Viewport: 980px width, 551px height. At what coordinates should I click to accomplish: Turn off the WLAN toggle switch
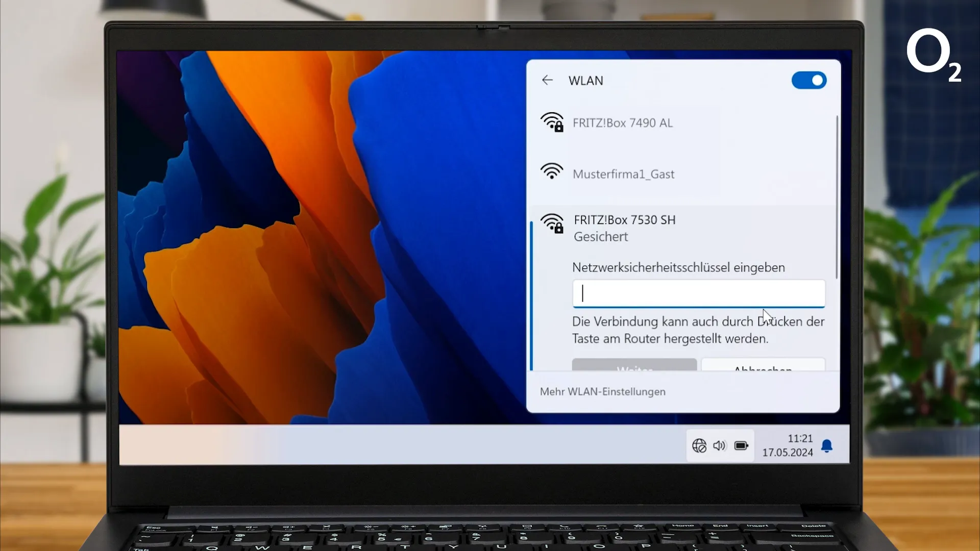tap(809, 80)
